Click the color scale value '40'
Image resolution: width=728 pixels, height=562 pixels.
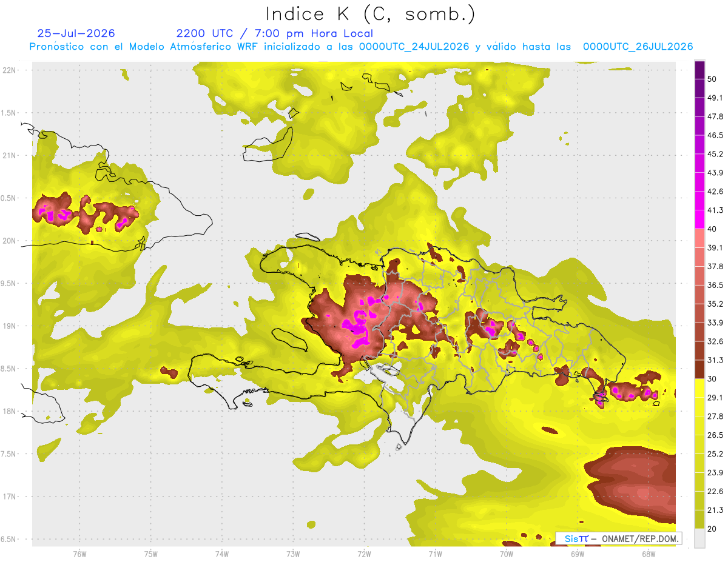coord(712,229)
